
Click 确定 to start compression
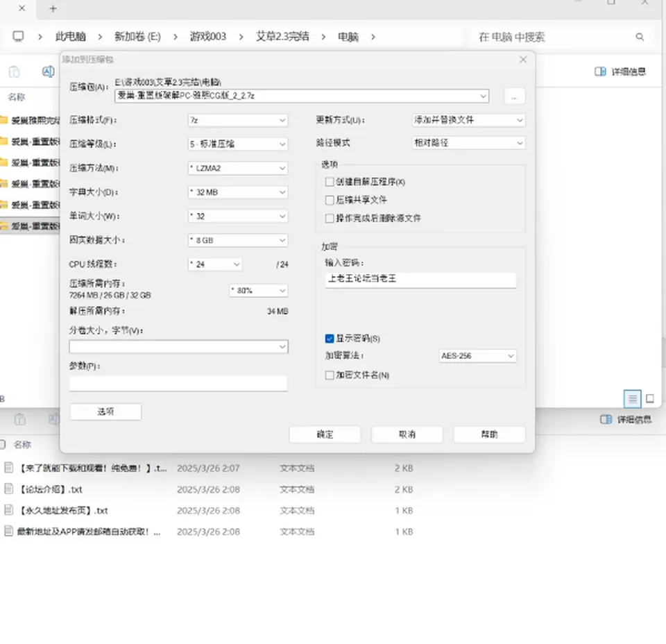pyautogui.click(x=325, y=434)
